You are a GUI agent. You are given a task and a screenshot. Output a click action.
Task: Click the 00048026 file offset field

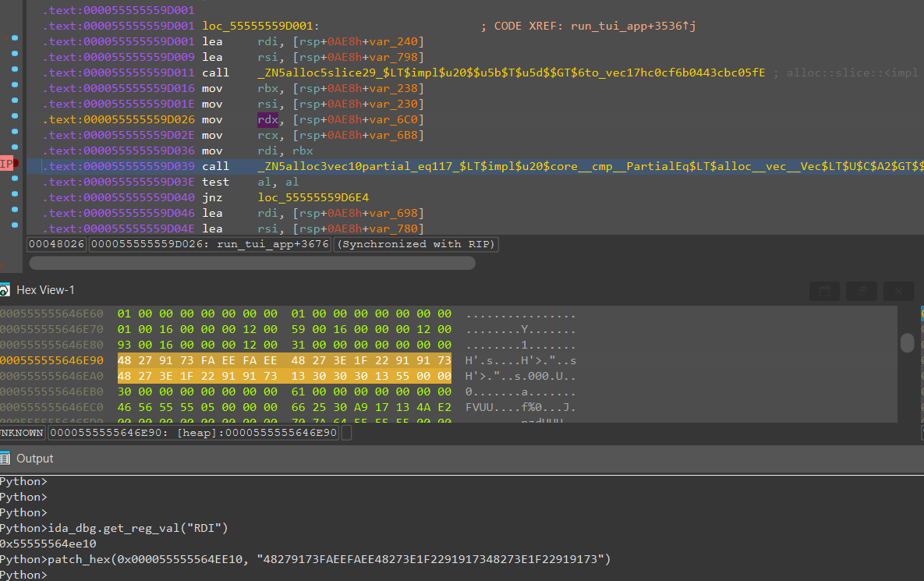(x=57, y=244)
